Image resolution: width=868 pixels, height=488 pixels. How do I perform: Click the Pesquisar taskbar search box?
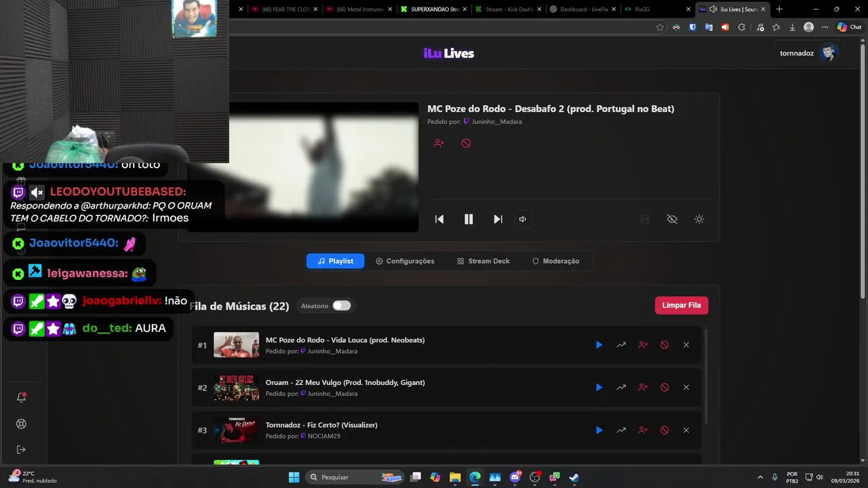tap(355, 477)
